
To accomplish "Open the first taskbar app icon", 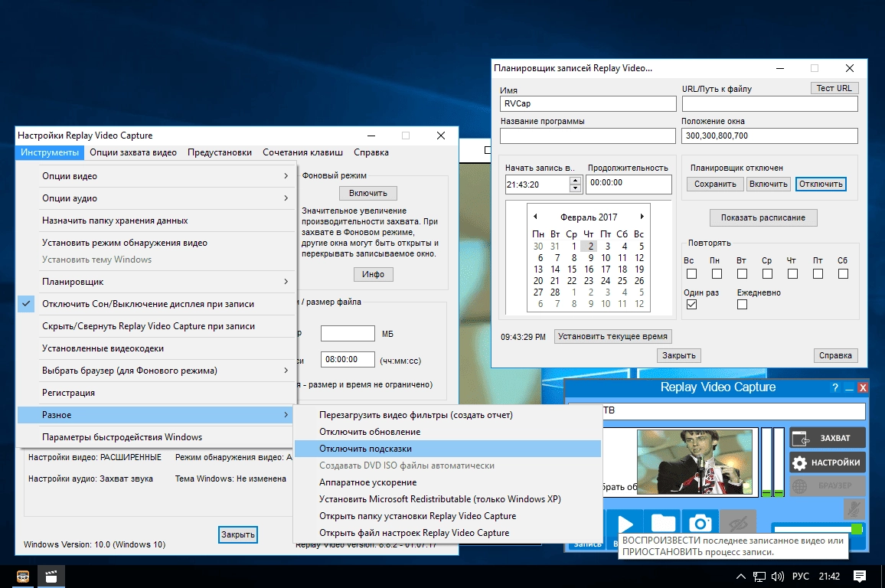I will coord(22,577).
